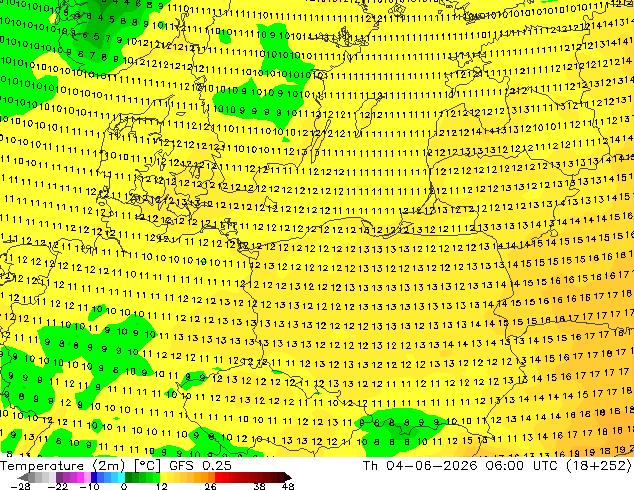Click the "GFS 0.25" model label

(x=200, y=465)
